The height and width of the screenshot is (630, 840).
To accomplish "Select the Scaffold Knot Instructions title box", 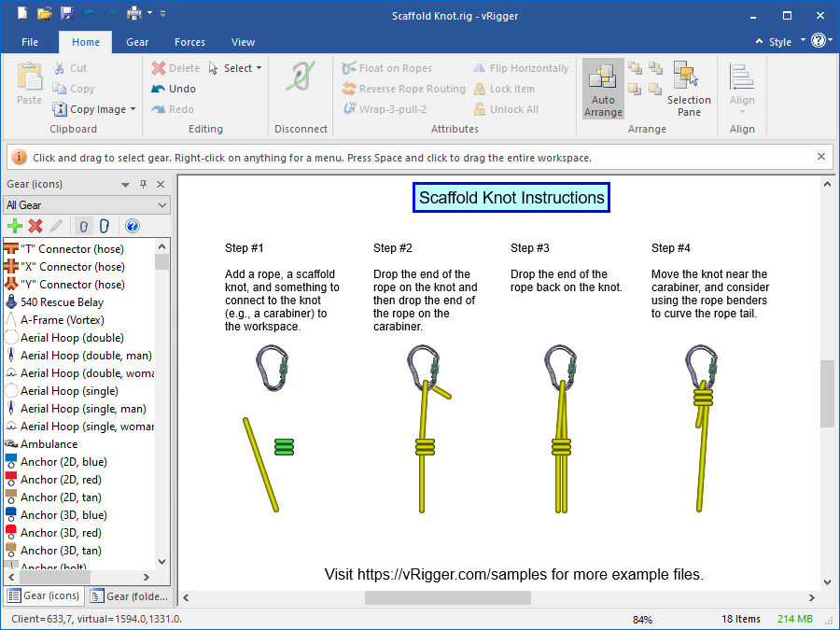I will [511, 198].
